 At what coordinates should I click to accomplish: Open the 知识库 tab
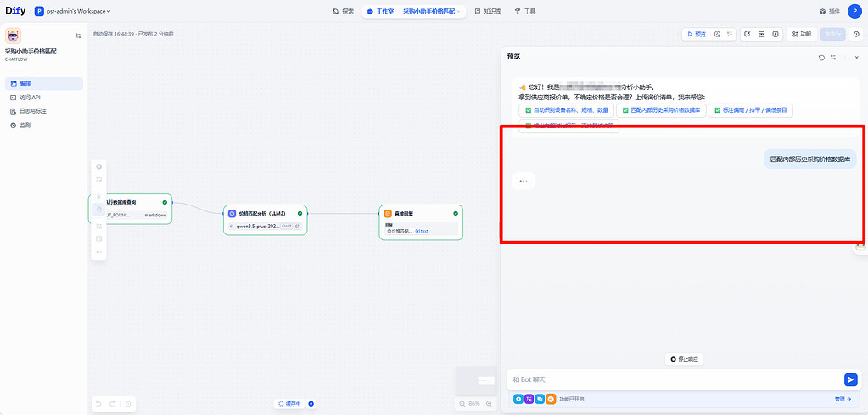tap(488, 11)
